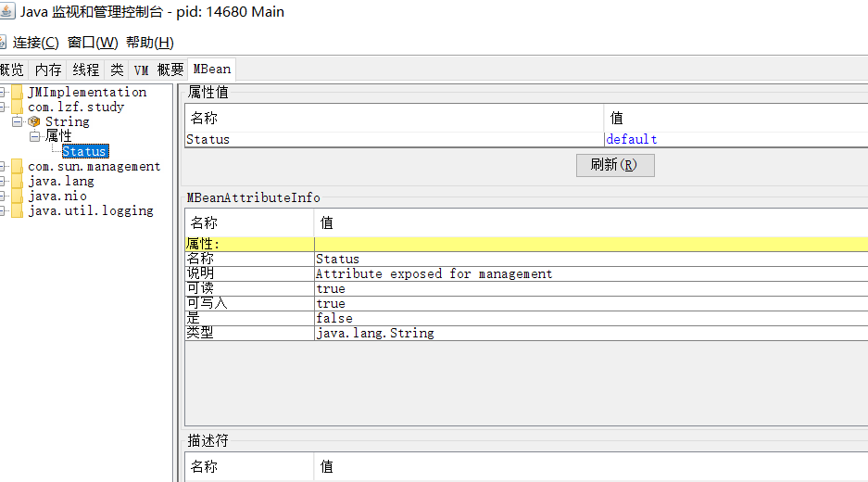Screen dimensions: 868x482
Task: Switch to the 线程 tab
Action: click(86, 70)
